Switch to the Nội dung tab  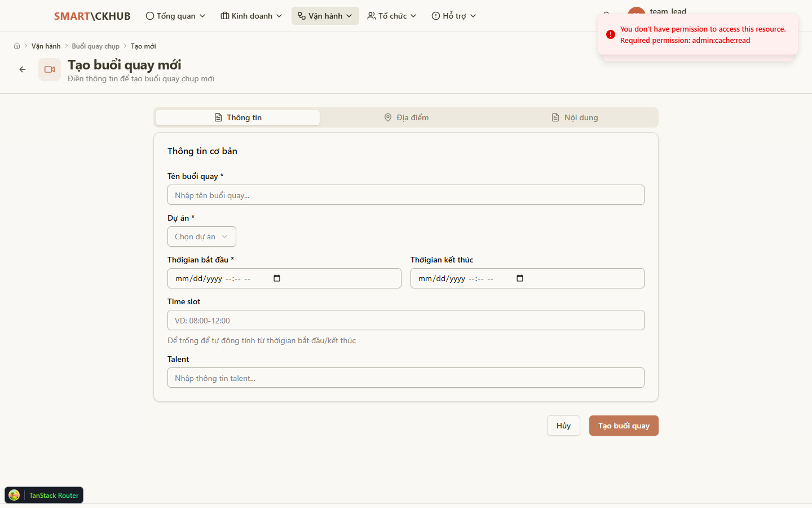point(574,117)
